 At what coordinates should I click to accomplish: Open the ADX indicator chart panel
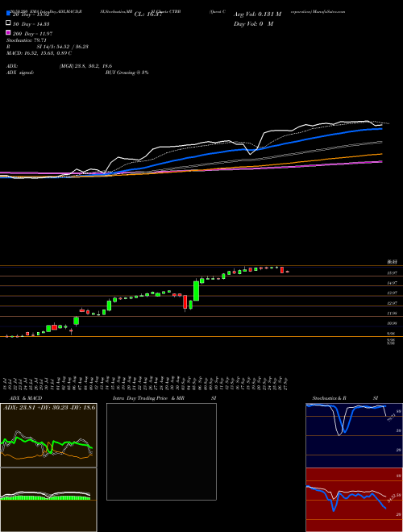click(48, 435)
